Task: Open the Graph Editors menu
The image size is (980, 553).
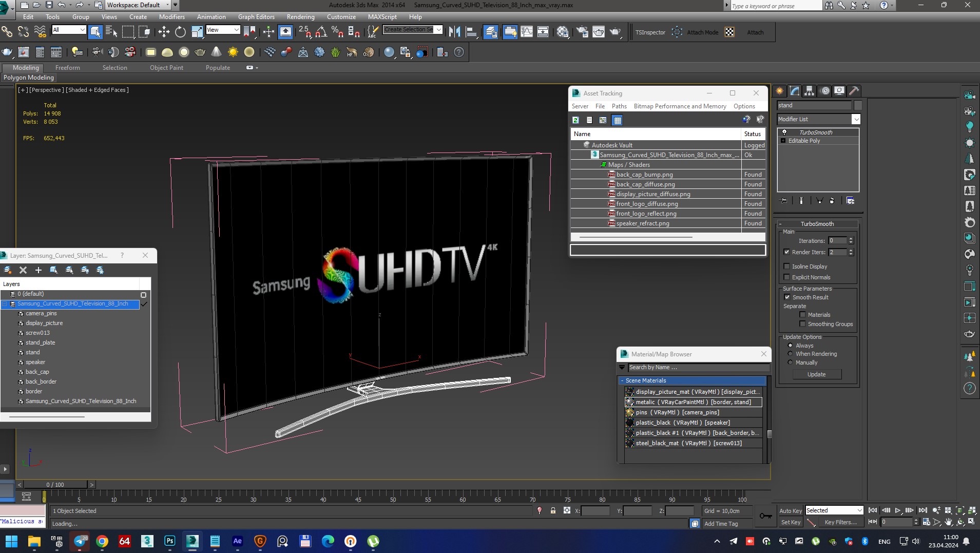Action: coord(256,16)
